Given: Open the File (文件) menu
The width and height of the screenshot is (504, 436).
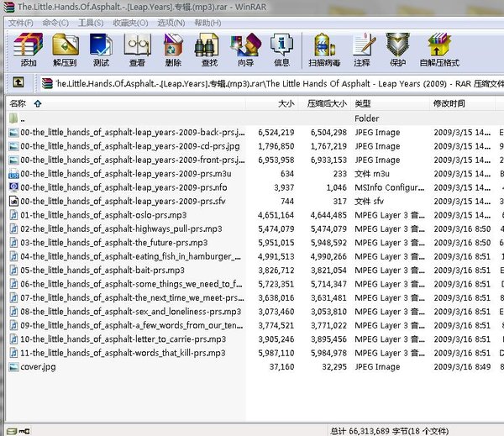Looking at the screenshot, I should point(20,23).
